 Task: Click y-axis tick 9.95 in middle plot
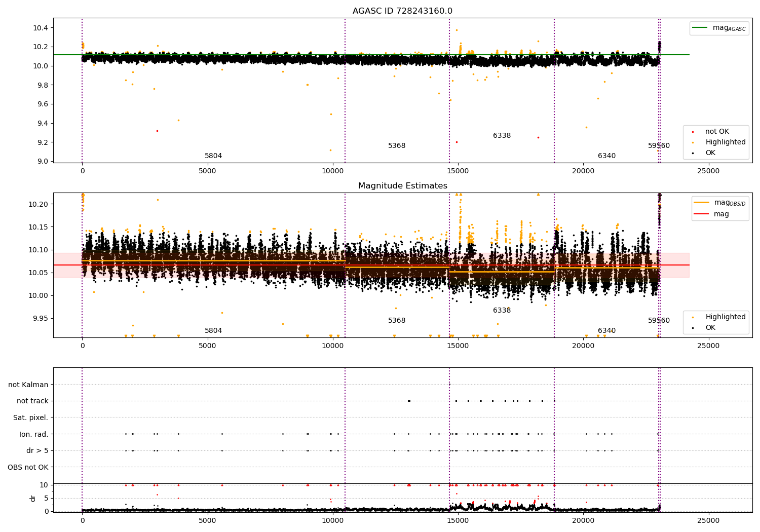pos(41,319)
